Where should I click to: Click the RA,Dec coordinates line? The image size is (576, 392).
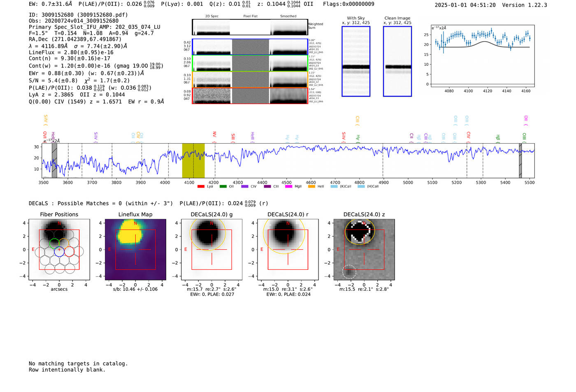click(x=75, y=39)
